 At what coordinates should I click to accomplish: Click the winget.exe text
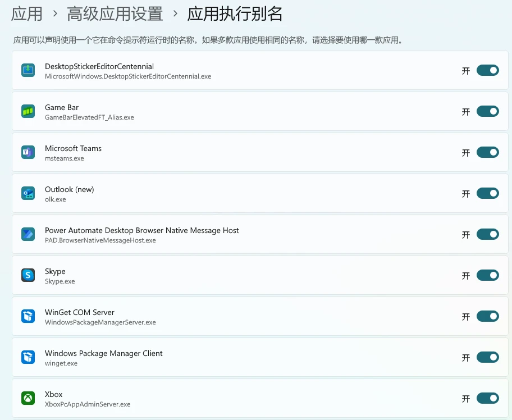61,363
